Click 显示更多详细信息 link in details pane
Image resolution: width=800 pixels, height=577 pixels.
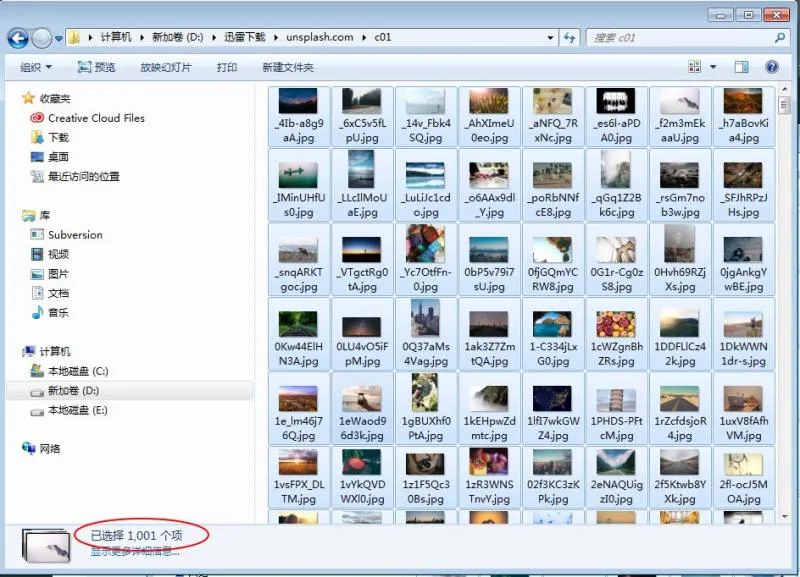coord(135,551)
